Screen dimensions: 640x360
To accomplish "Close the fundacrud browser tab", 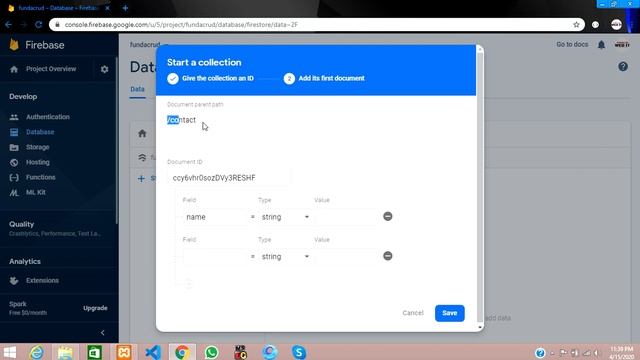I will point(107,8).
